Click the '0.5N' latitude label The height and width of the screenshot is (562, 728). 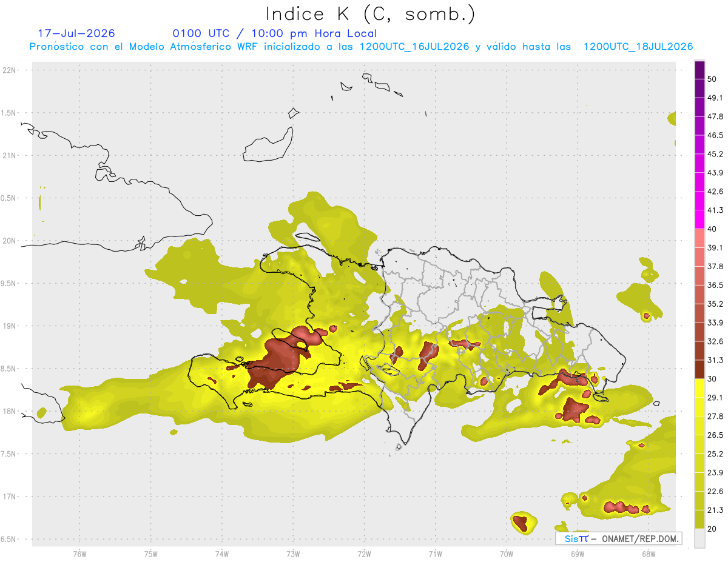click(9, 198)
